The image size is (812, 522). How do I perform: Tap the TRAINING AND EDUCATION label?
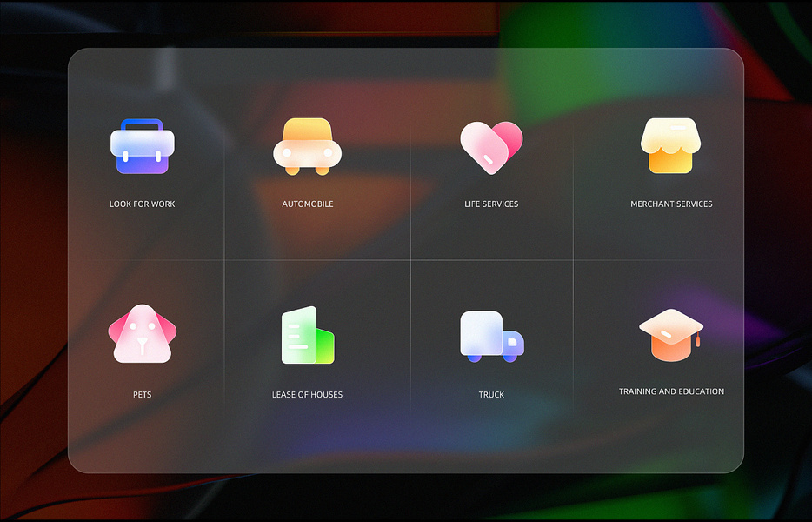pos(671,391)
